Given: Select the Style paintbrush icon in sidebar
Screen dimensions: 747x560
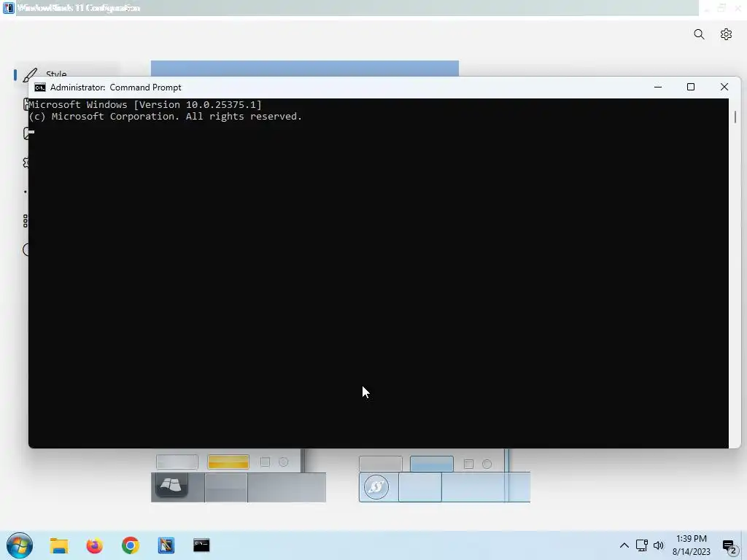Looking at the screenshot, I should coord(30,75).
